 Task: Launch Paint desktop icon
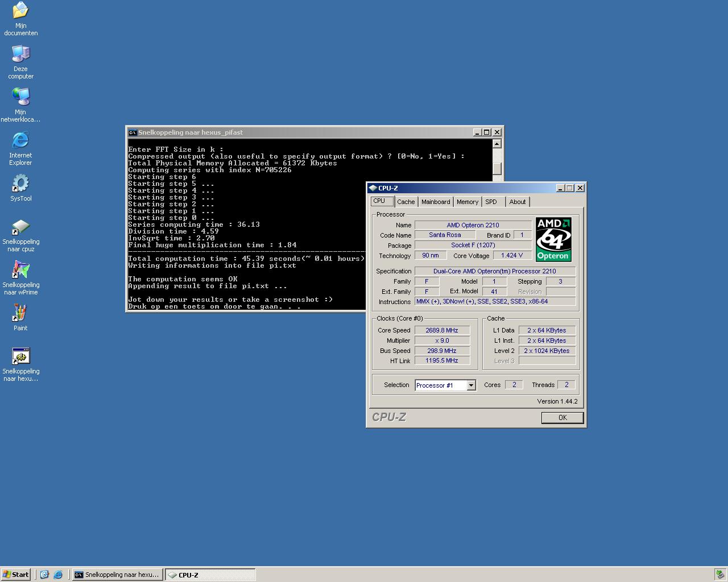click(x=20, y=317)
